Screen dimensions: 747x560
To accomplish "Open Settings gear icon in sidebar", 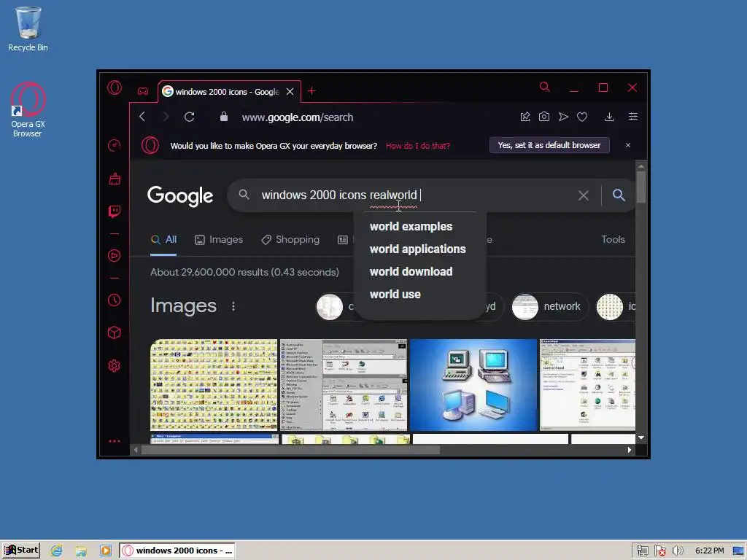I will (x=115, y=366).
